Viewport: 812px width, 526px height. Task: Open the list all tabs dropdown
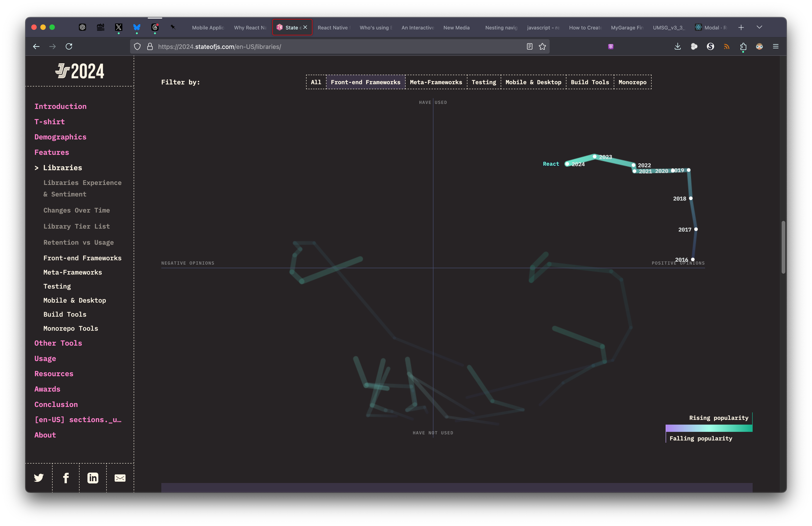click(x=759, y=27)
